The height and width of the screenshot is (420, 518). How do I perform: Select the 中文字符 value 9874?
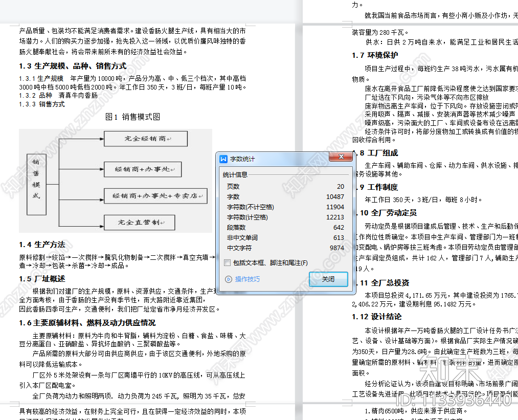tap(336, 248)
